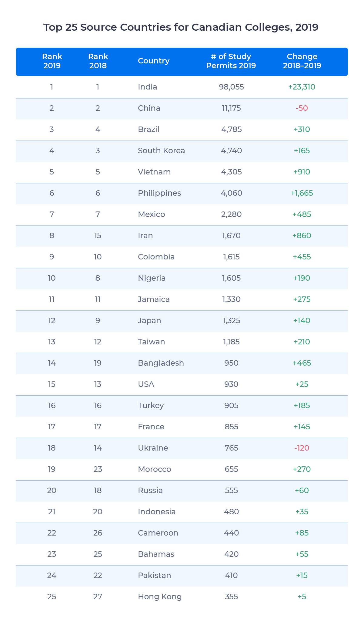Click the Rank 2018 column header
364x629 pixels.
(x=98, y=61)
